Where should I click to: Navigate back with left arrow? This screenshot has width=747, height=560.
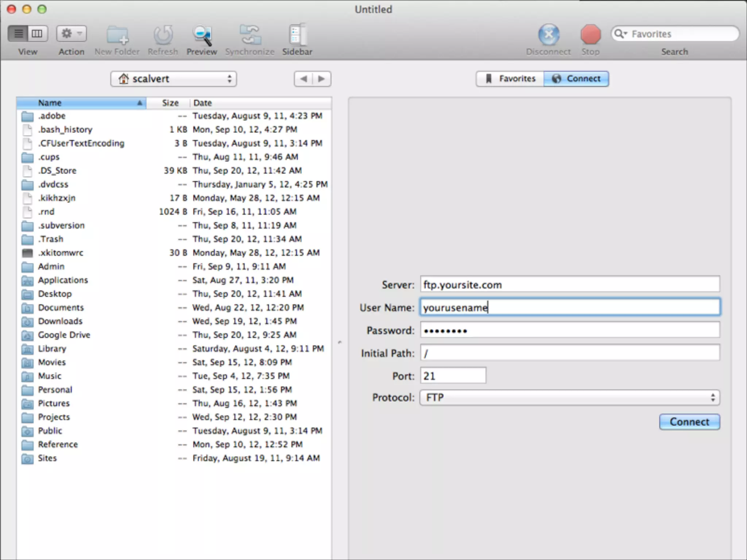[x=303, y=79]
